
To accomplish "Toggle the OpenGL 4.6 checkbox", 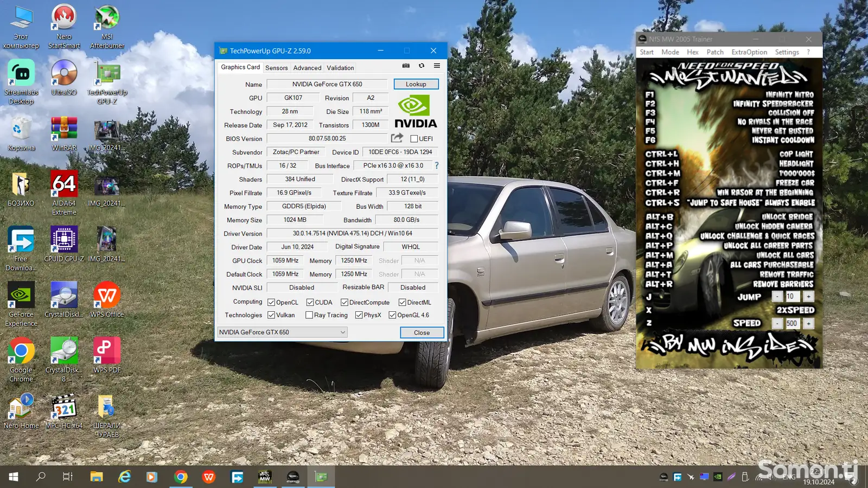I will (x=392, y=315).
